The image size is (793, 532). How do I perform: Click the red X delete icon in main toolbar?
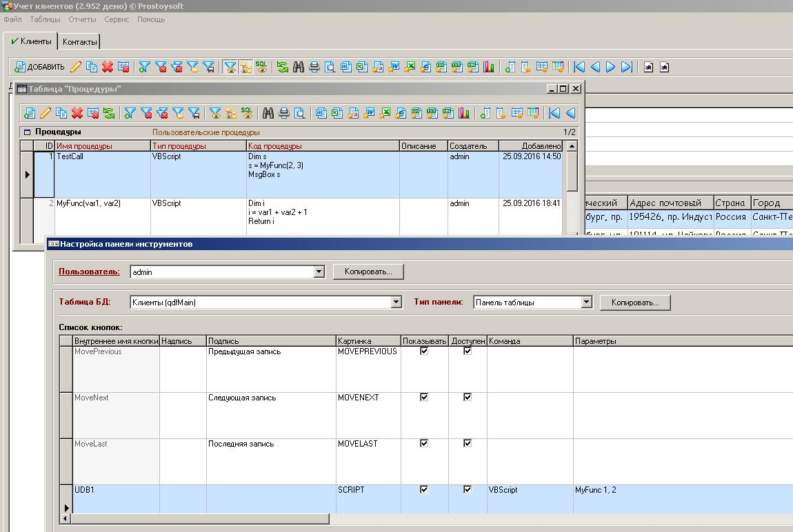coord(108,67)
